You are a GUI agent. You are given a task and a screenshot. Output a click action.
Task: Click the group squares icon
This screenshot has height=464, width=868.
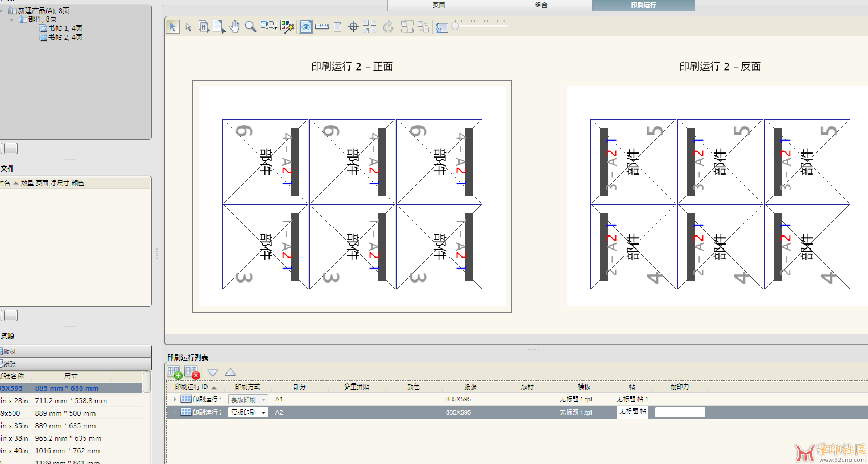407,27
